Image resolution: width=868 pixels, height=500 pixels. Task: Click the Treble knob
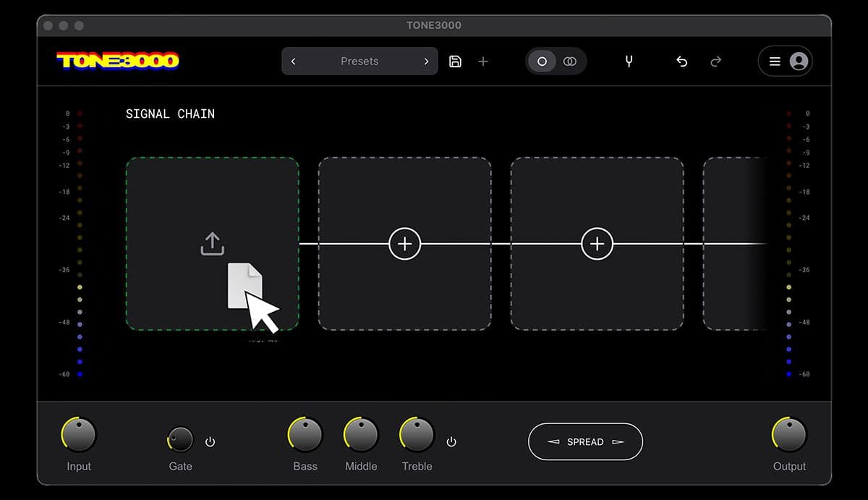[417, 435]
